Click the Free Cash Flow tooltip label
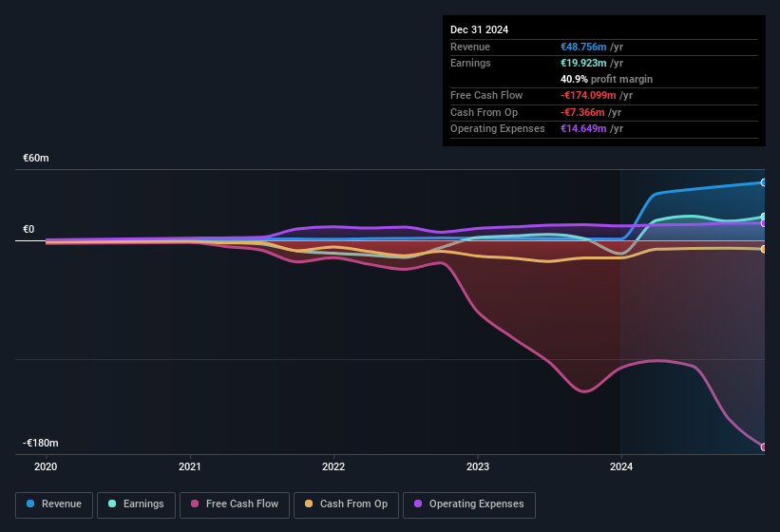 coord(486,95)
